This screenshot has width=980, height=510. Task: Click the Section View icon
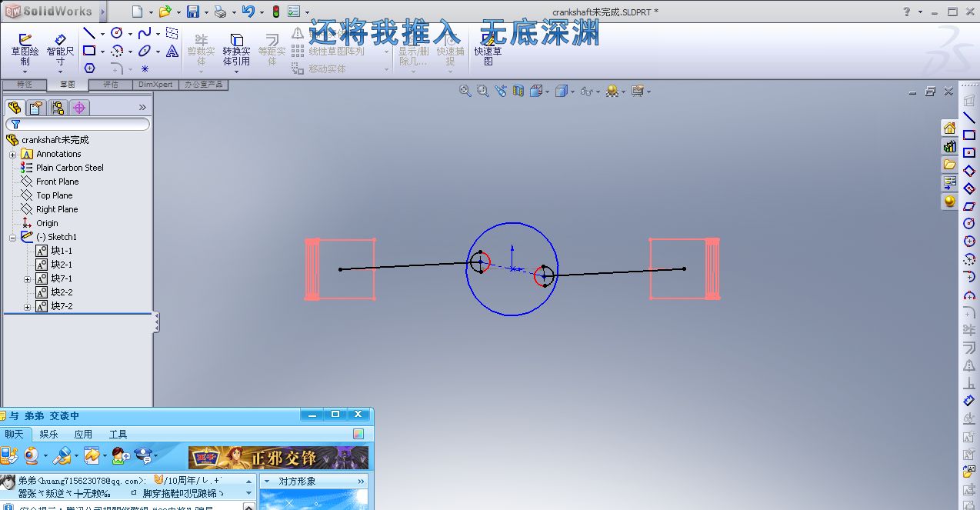pos(518,91)
